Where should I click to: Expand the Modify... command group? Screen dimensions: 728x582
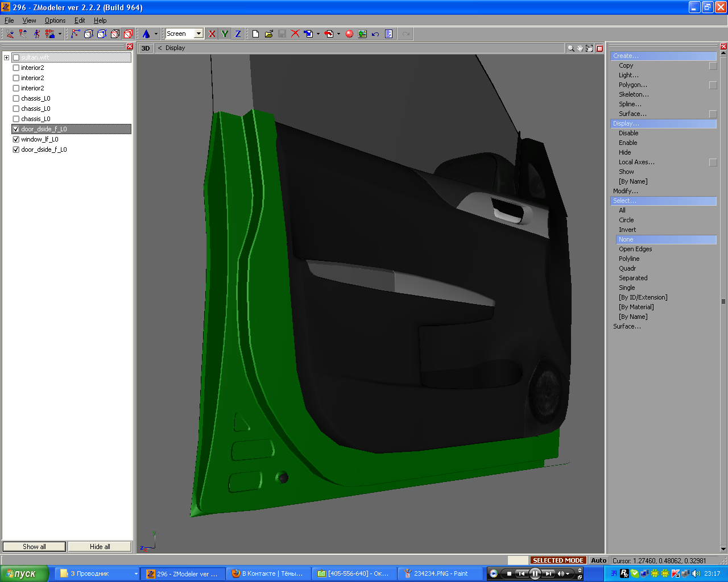[625, 191]
